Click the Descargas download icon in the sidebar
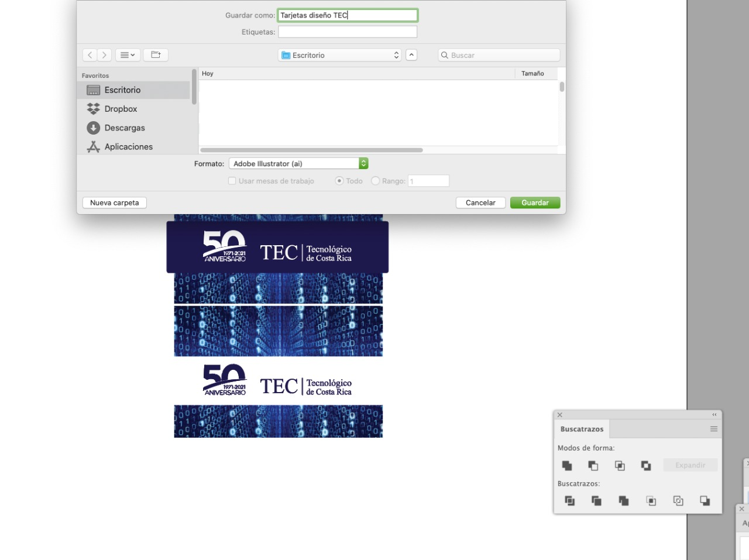Image resolution: width=749 pixels, height=560 pixels. [x=93, y=128]
